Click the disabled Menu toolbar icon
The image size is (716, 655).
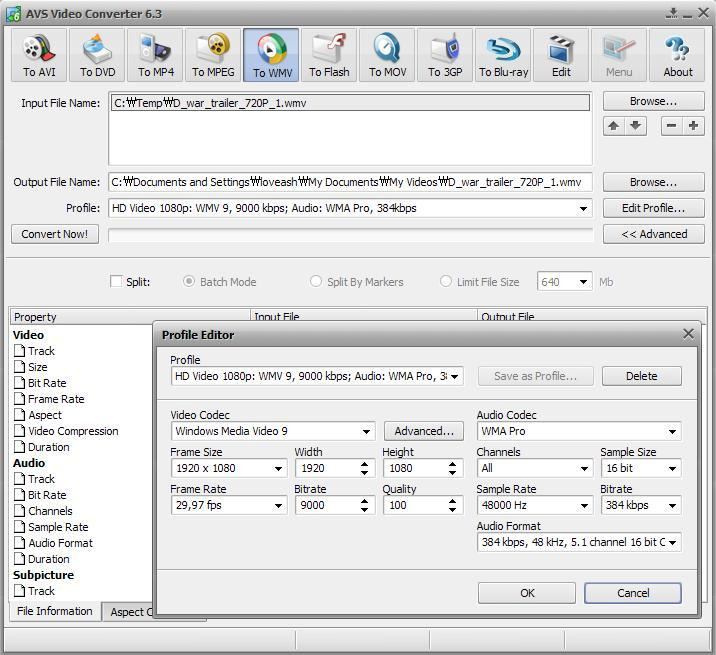click(619, 55)
